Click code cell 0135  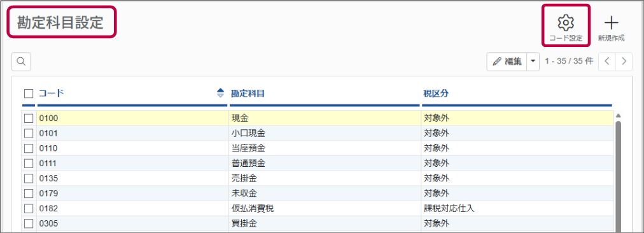[x=132, y=178]
